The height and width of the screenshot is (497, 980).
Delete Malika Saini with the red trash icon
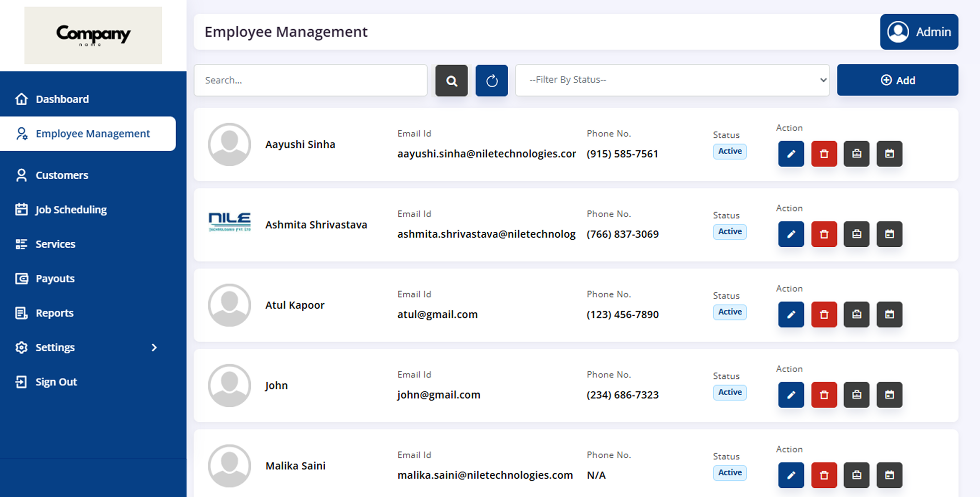(x=824, y=475)
